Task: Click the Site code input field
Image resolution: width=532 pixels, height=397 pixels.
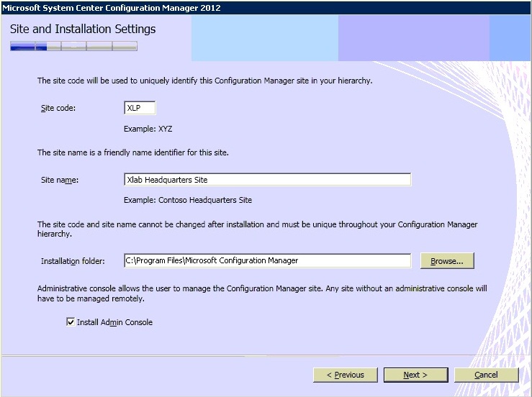Action: pos(140,108)
